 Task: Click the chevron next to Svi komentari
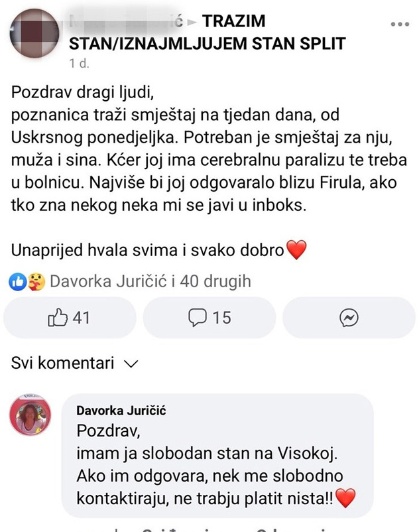(131, 364)
